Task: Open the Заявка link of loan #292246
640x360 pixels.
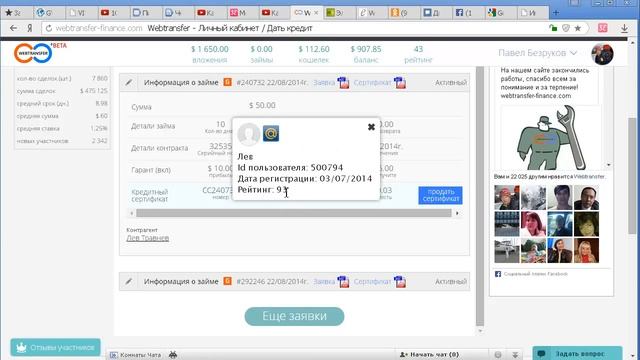Action: [324, 281]
